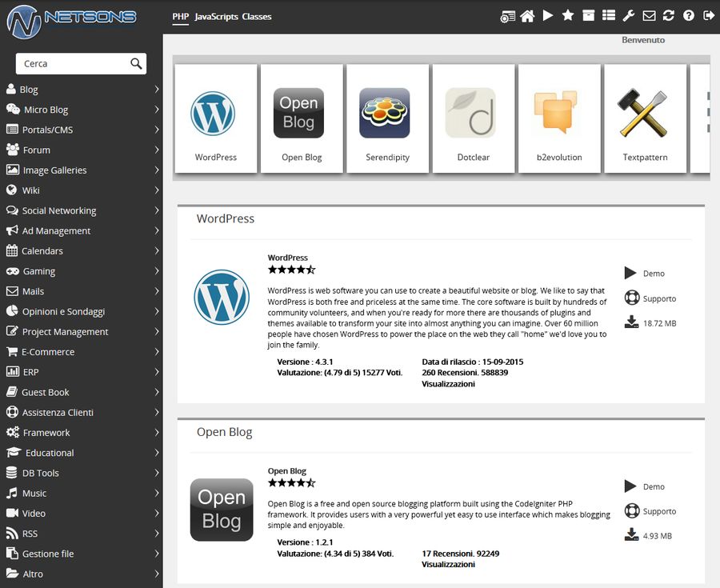Click the WordPress Demo link
Image resolution: width=720 pixels, height=588 pixels.
click(653, 274)
